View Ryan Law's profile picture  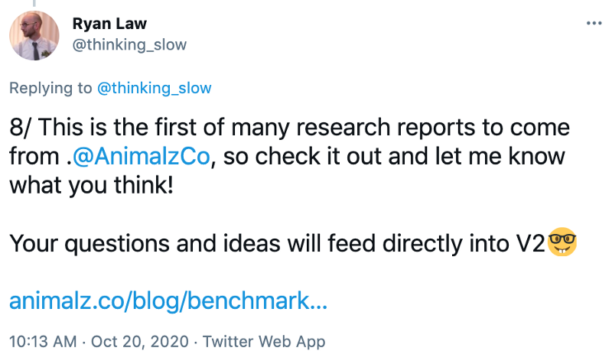coord(34,35)
